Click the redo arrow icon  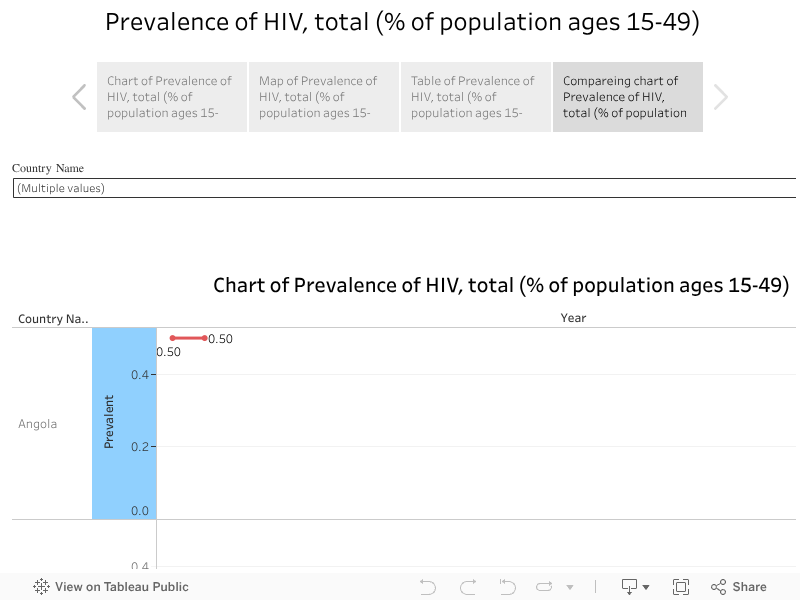point(468,587)
